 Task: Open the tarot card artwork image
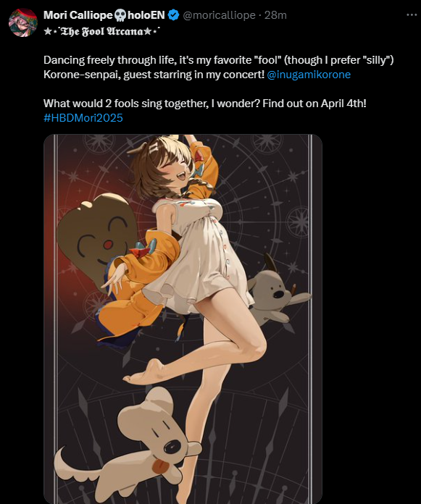coord(183,319)
